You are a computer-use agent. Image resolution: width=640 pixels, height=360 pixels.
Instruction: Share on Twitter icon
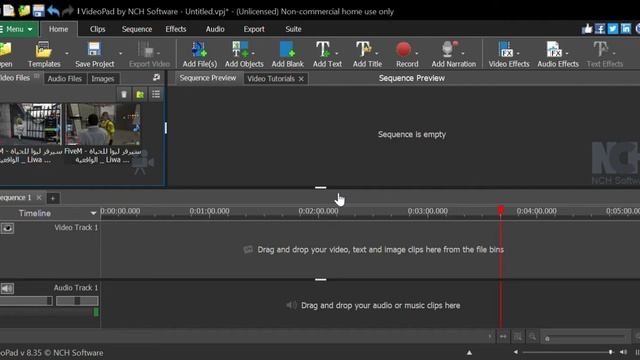613,29
